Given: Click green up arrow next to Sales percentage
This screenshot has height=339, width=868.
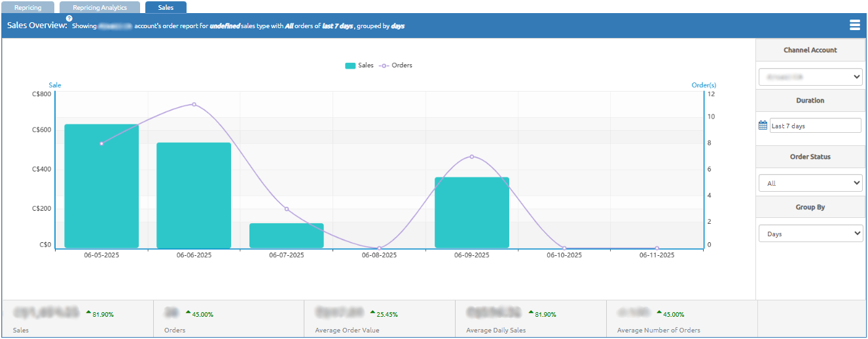Looking at the screenshot, I should tap(88, 313).
